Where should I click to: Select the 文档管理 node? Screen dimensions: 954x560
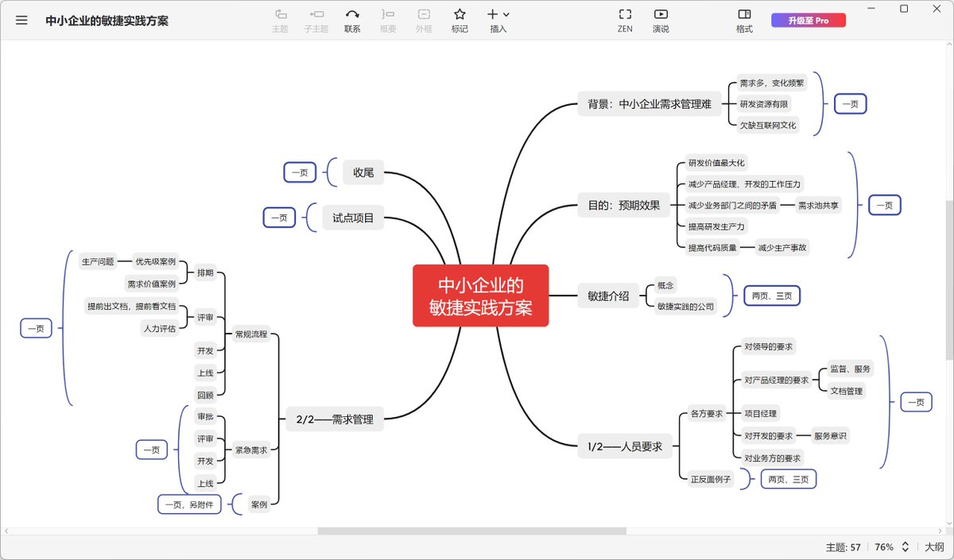[846, 391]
